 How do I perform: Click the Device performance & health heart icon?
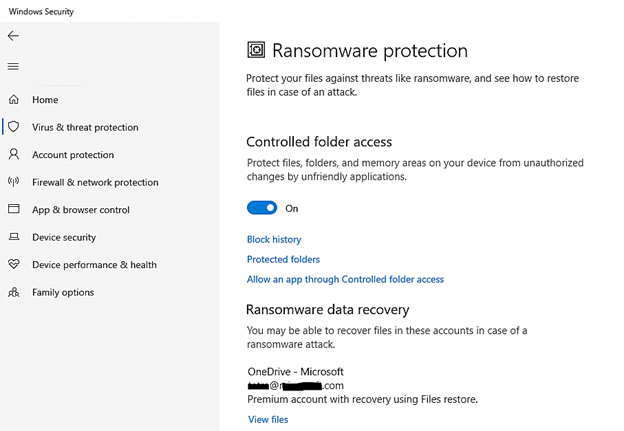[x=14, y=265]
